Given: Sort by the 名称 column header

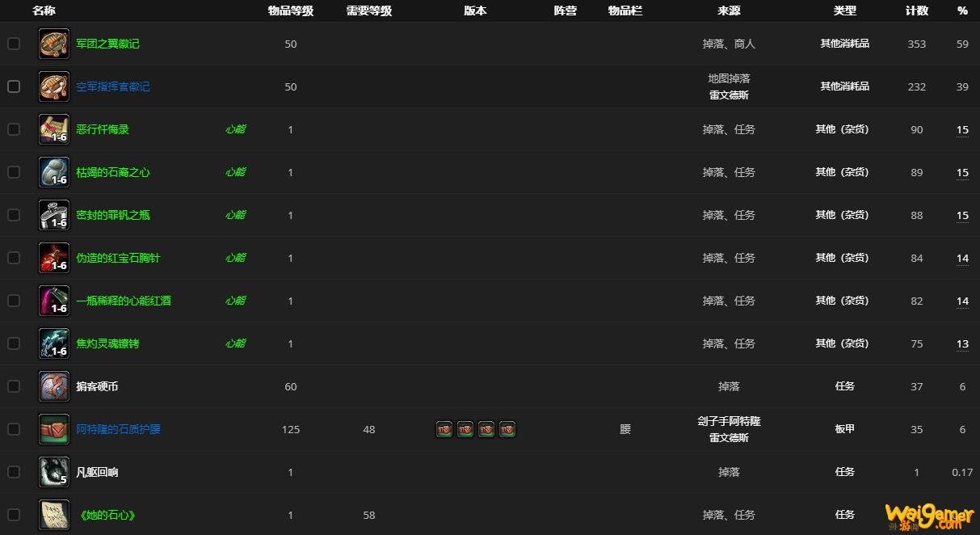Looking at the screenshot, I should pos(44,11).
